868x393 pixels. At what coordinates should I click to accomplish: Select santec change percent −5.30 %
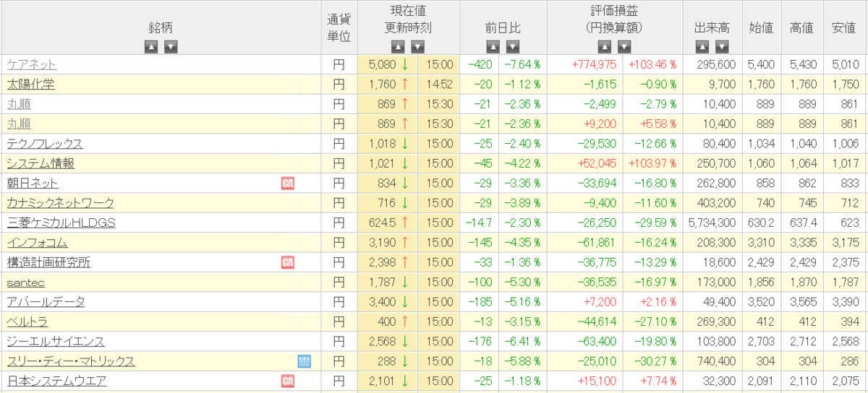pyautogui.click(x=522, y=282)
